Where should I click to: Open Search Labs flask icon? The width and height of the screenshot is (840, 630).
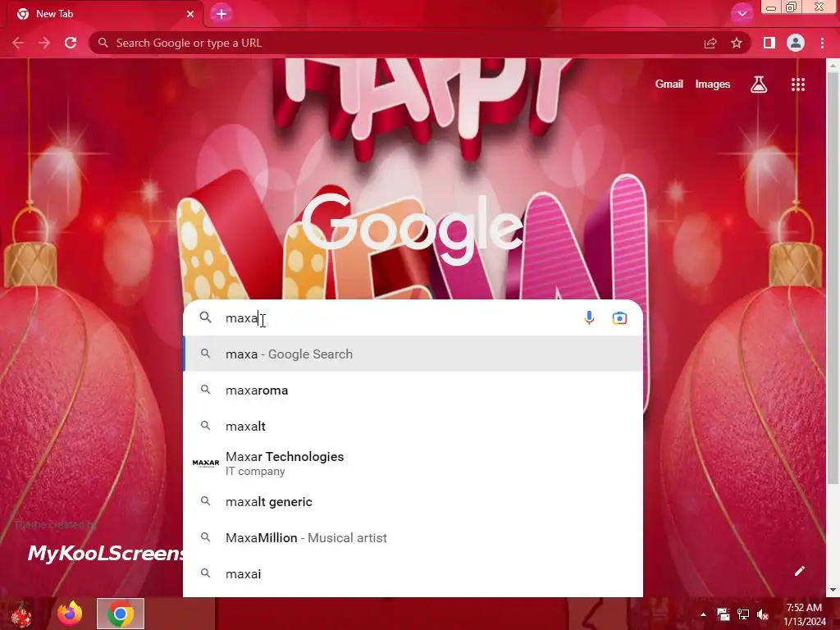759,84
